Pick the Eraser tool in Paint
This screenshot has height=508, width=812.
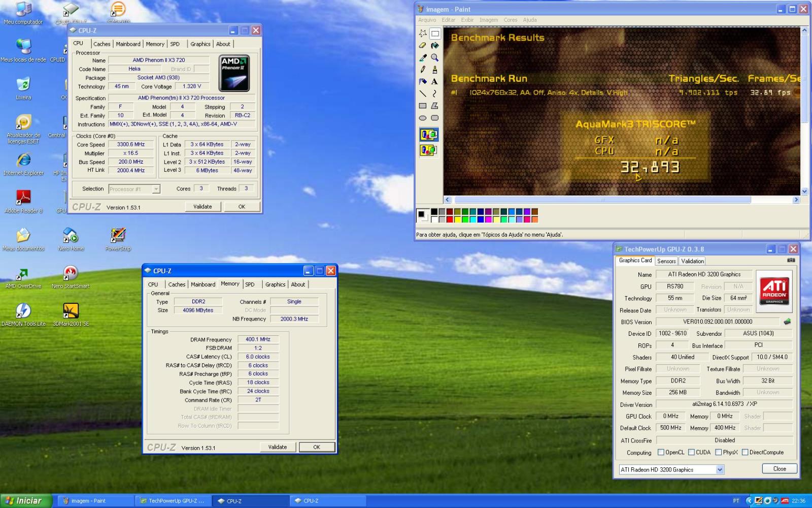click(423, 46)
